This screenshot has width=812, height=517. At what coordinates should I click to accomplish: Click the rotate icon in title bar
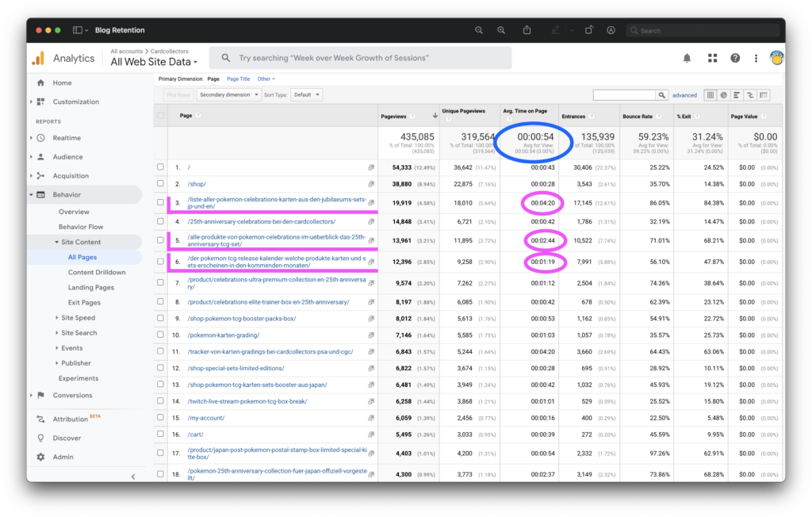pyautogui.click(x=589, y=30)
